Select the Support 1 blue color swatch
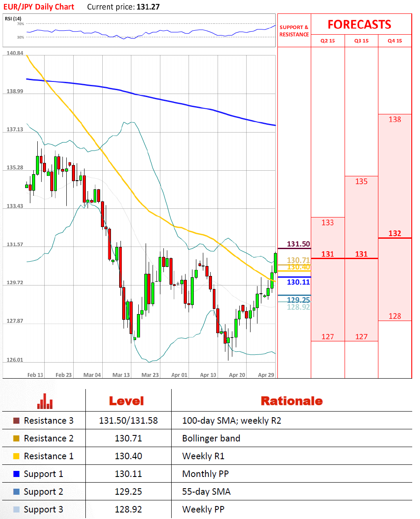This screenshot has width=420, height=519. click(16, 474)
